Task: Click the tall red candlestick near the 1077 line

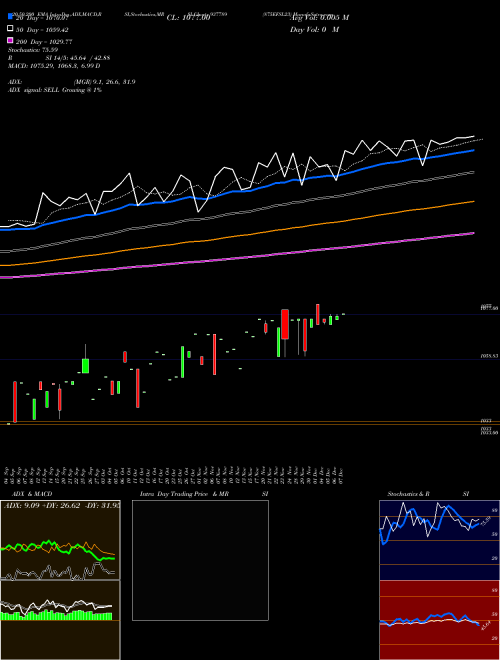Action: pyautogui.click(x=285, y=324)
